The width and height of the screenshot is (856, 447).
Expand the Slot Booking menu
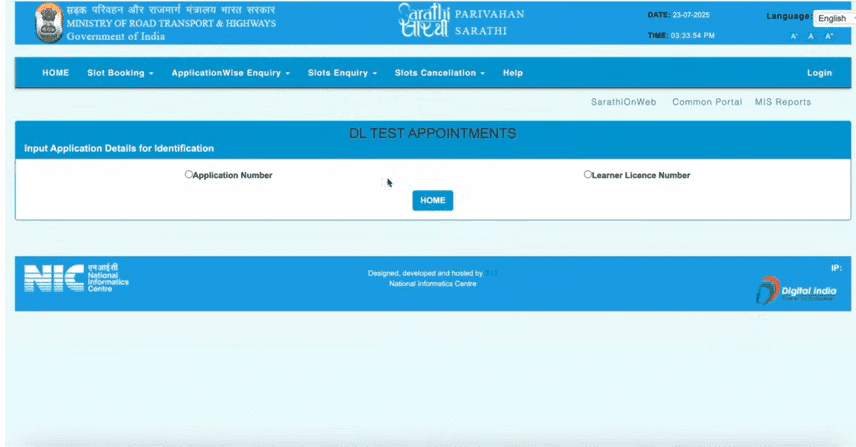[x=120, y=73]
